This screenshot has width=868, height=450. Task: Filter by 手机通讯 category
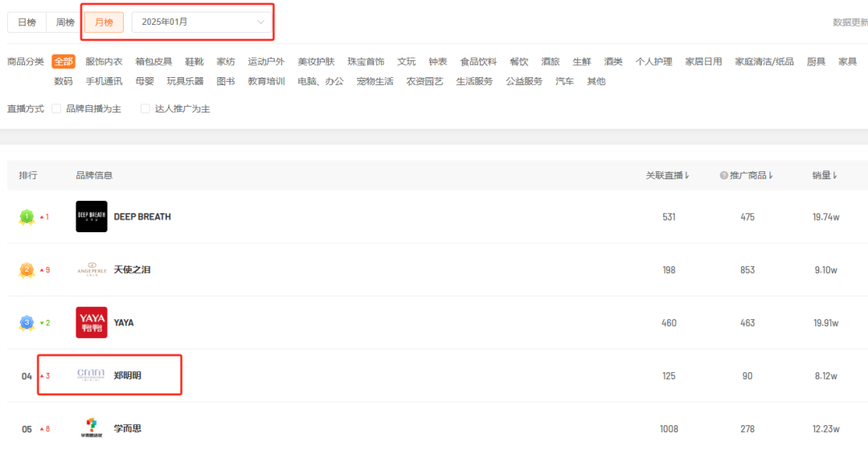[104, 81]
